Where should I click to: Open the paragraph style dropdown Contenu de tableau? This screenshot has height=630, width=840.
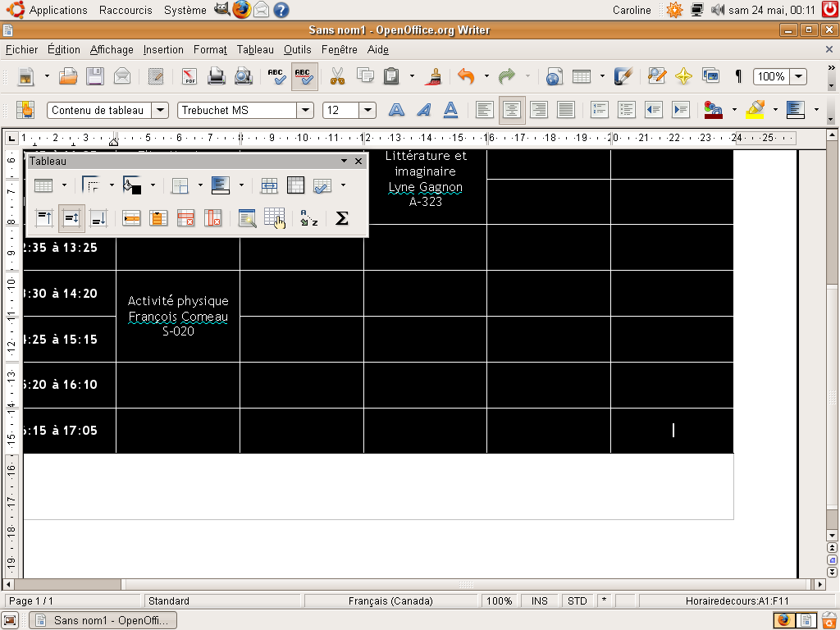tap(161, 110)
